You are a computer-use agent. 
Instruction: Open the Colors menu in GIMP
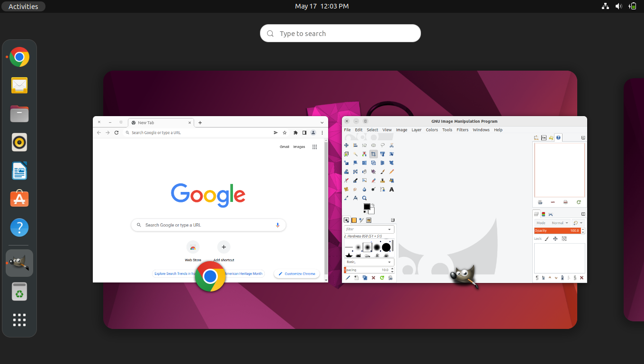pos(431,130)
